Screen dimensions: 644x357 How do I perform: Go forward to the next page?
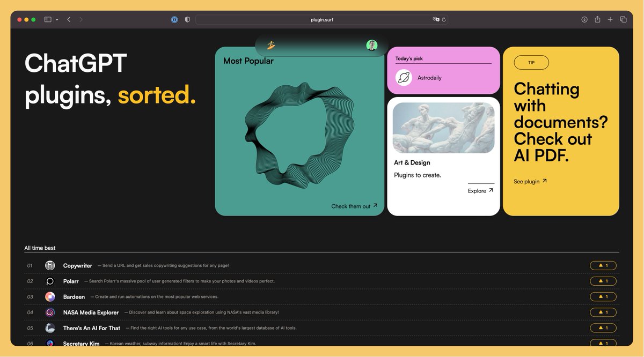click(x=81, y=19)
